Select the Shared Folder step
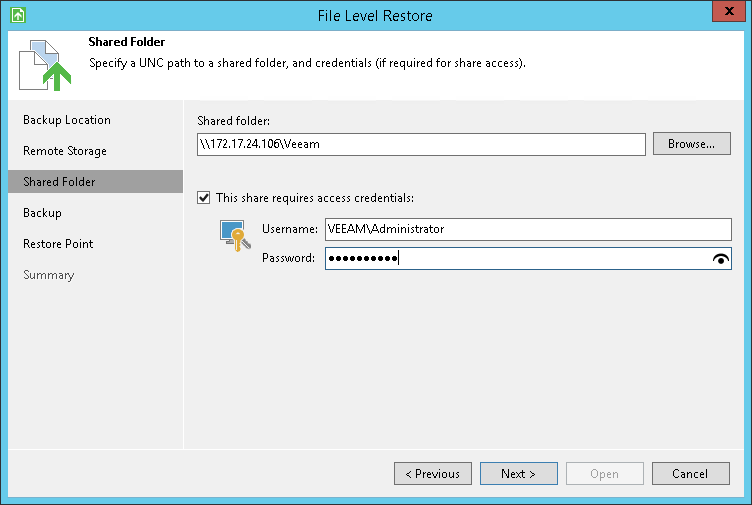The width and height of the screenshot is (752, 505). tap(59, 182)
